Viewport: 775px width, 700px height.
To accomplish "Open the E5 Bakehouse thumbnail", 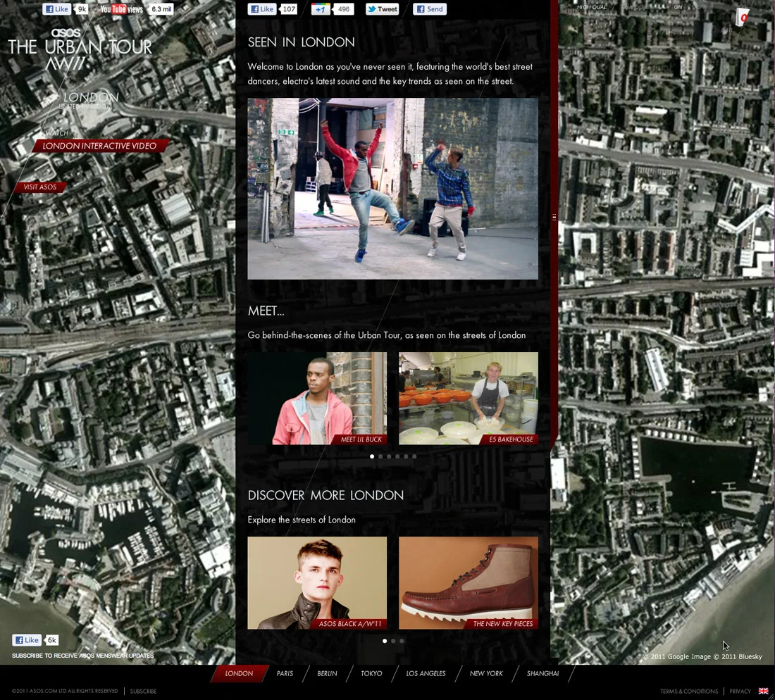I will tap(469, 398).
